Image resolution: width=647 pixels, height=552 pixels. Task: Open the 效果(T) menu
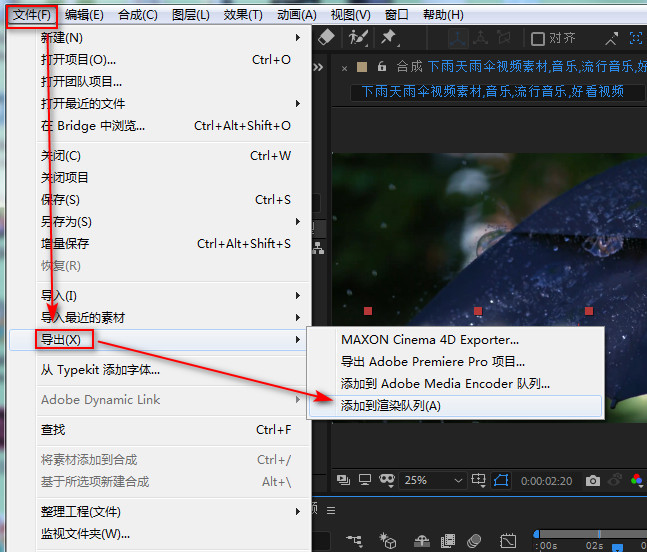[x=243, y=15]
